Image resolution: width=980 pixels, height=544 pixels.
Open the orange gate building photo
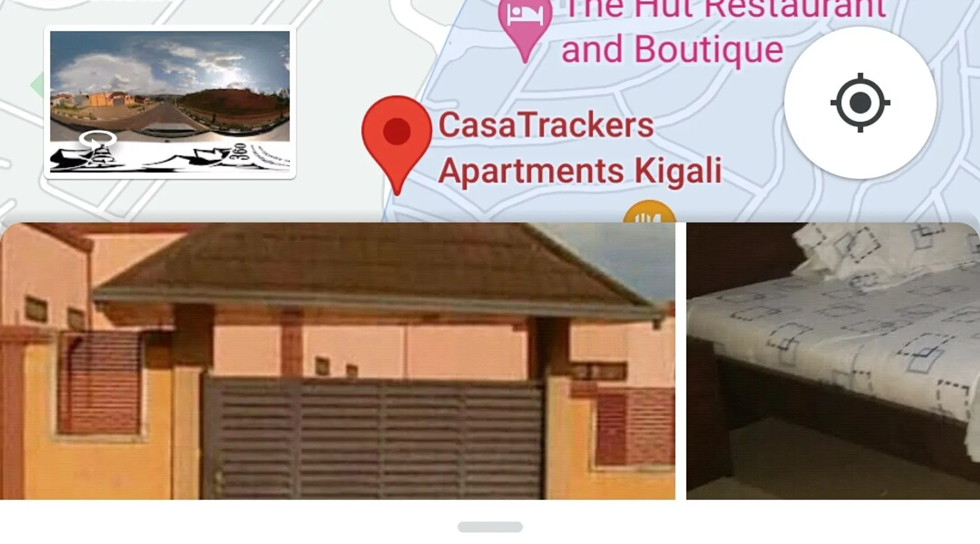click(x=338, y=361)
